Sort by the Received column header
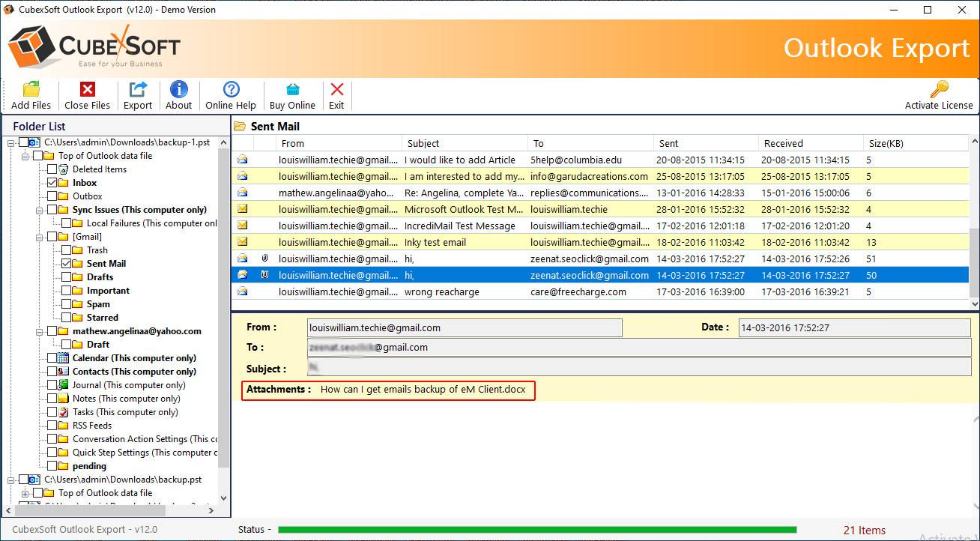Screen dimensions: 980x541 point(811,143)
